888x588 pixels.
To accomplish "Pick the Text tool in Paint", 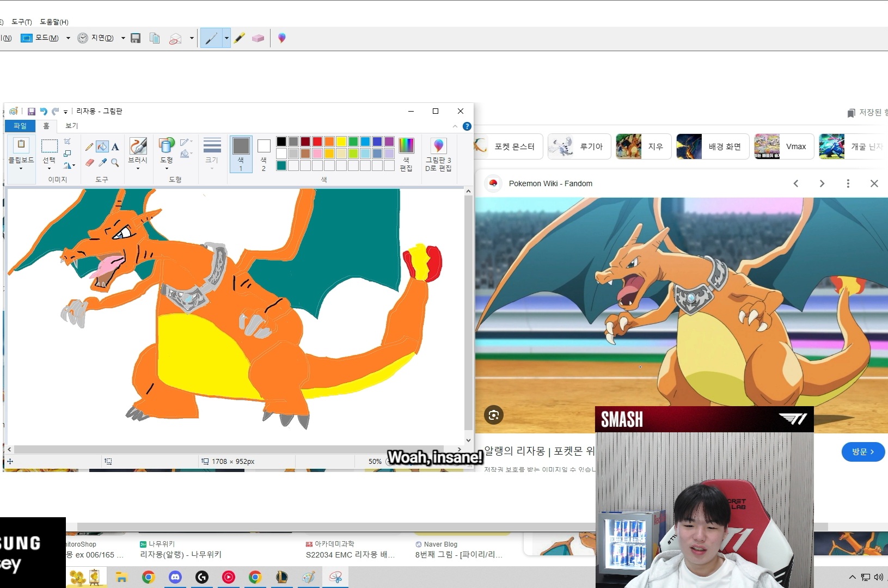I will 115,146.
